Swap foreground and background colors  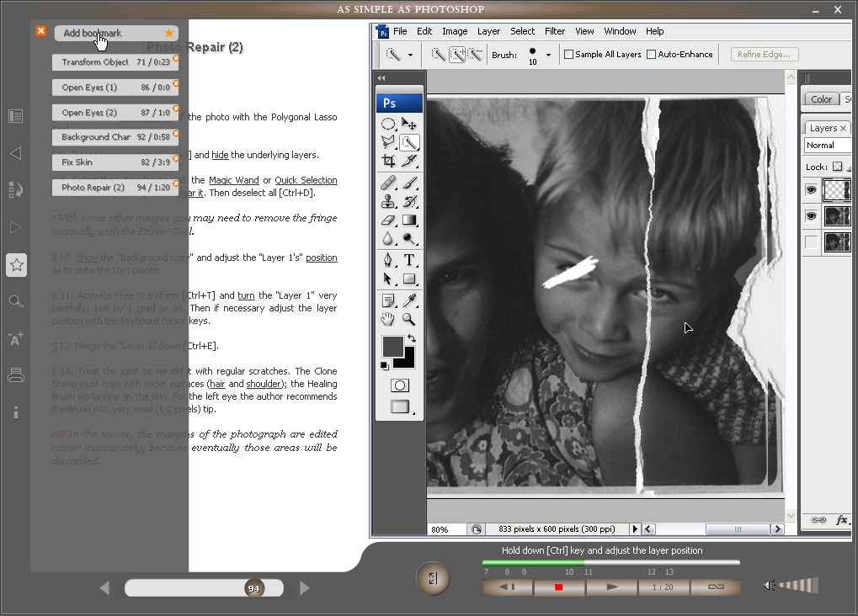coord(412,338)
